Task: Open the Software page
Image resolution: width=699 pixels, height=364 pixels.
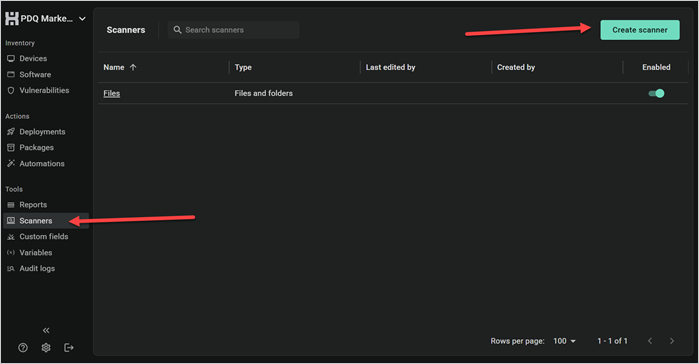Action: 35,74
